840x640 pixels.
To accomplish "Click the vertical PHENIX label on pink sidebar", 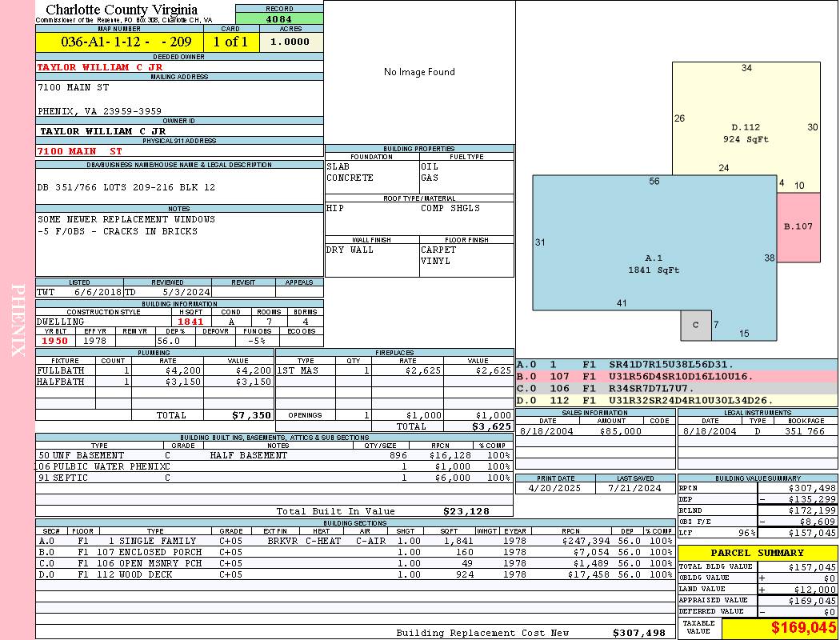I will [18, 320].
